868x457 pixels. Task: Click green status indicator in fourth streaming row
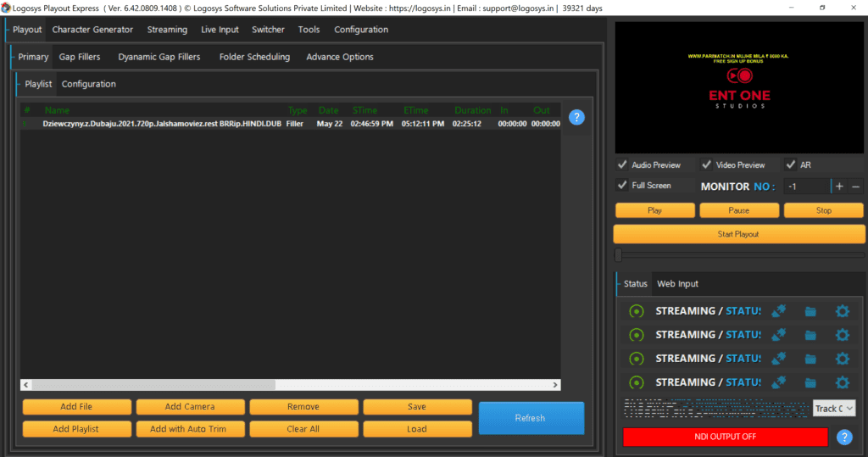(x=636, y=382)
